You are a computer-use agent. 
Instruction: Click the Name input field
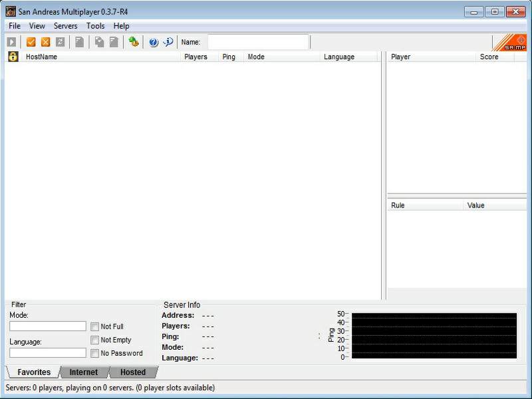point(258,42)
